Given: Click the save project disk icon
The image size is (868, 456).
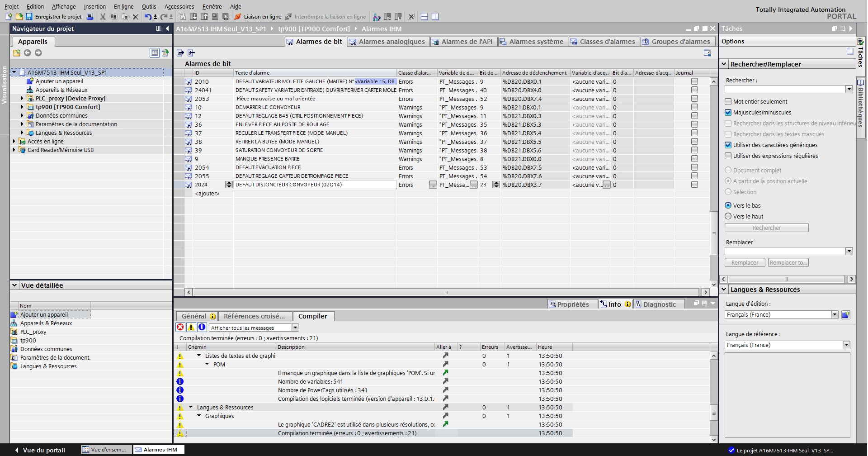Looking at the screenshot, I should (x=29, y=17).
